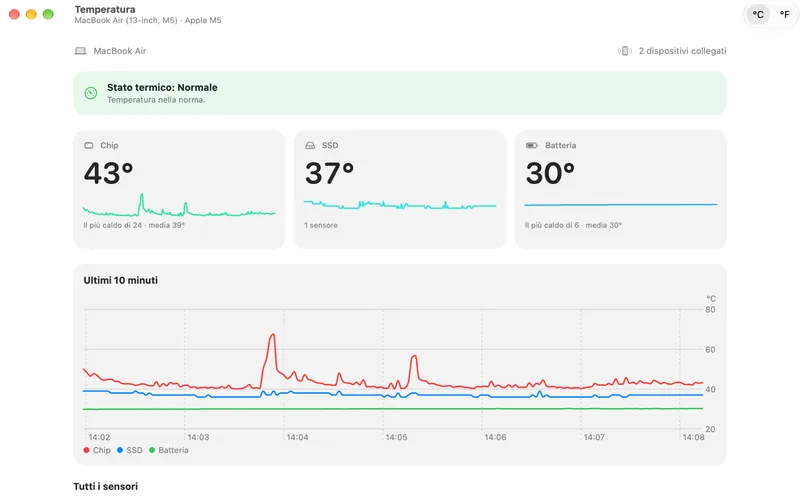Click the 'Temperatura nella norma.' text
This screenshot has height=500, width=800.
[156, 100]
